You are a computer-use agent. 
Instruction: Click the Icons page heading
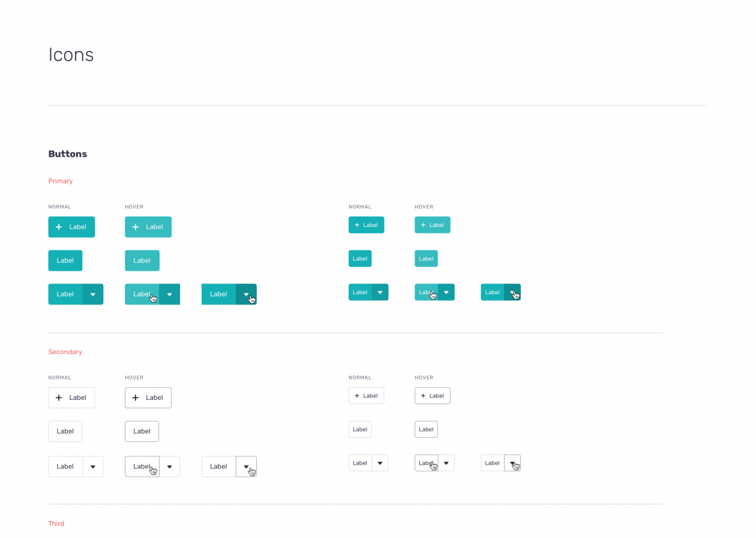click(x=71, y=55)
